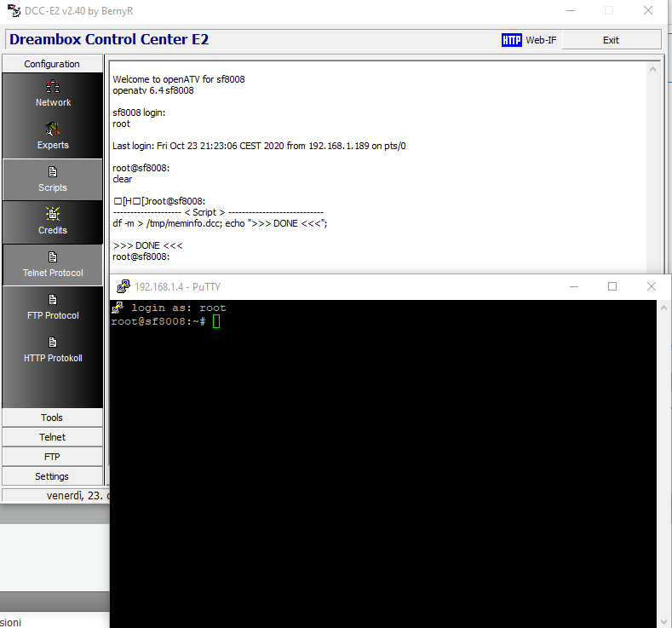Click the DCC-E2 app title icon

tap(14, 11)
